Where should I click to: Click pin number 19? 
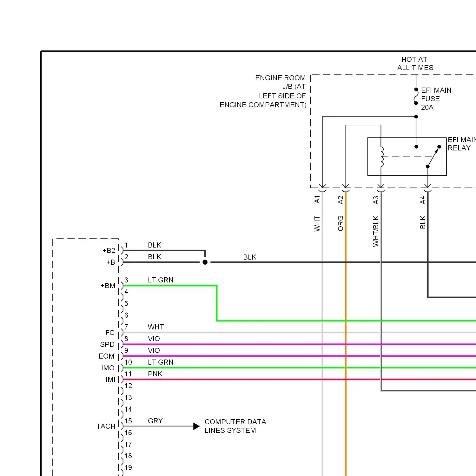click(128, 467)
